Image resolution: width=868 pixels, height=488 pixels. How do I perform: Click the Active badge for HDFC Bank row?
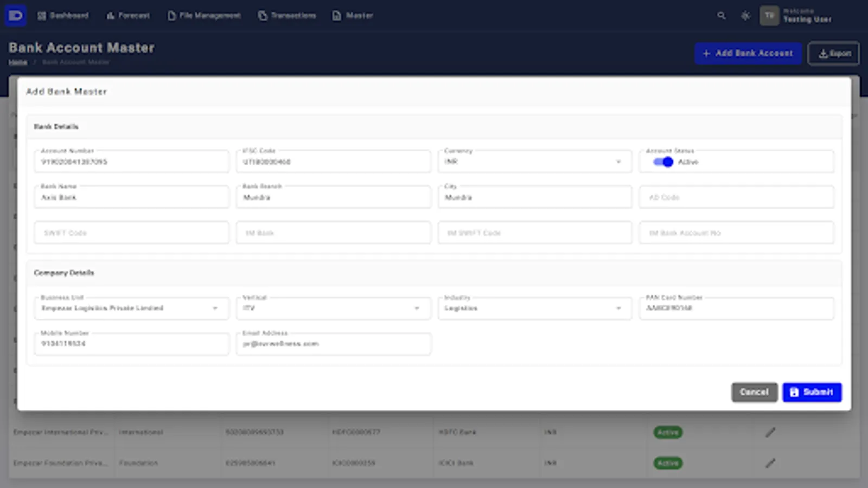pyautogui.click(x=668, y=432)
